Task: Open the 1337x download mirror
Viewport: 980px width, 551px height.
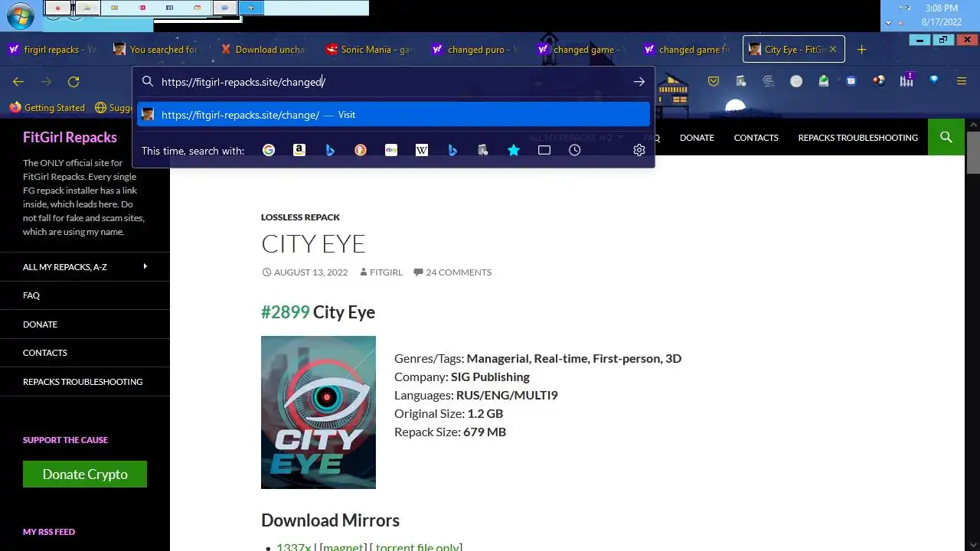Action: [294, 546]
